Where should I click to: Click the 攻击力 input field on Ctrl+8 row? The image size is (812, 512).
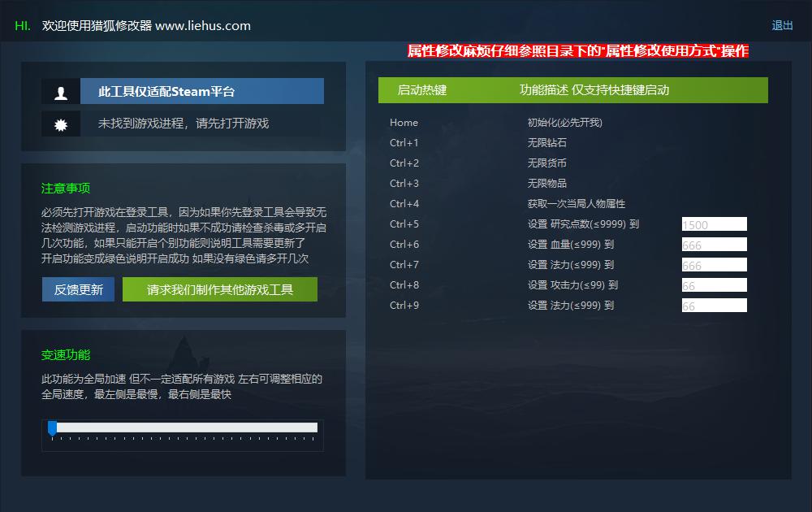tap(714, 285)
